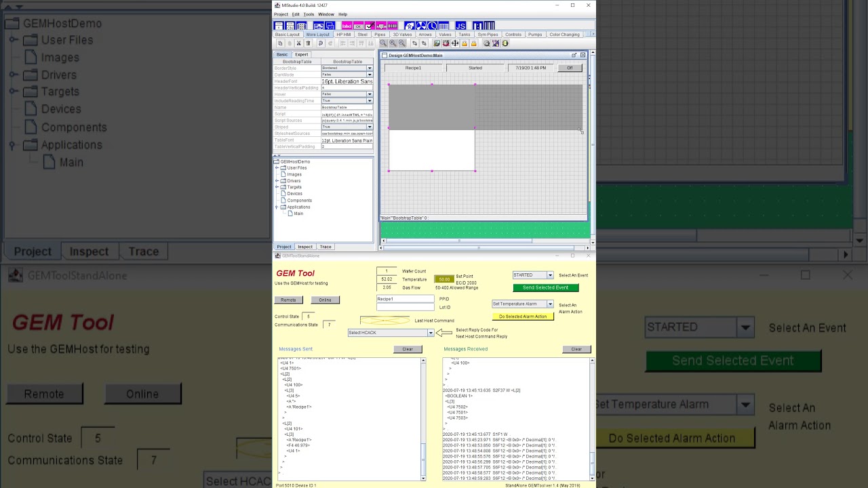The height and width of the screenshot is (488, 868).
Task: Switch to the Expert properties tab
Action: tap(301, 54)
